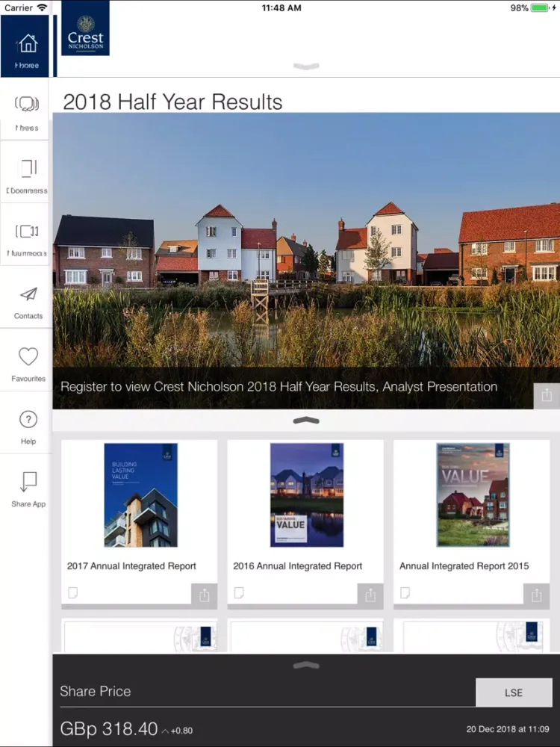Image resolution: width=560 pixels, height=747 pixels.
Task: Tap note icon on 2017 report card
Action: (x=73, y=592)
